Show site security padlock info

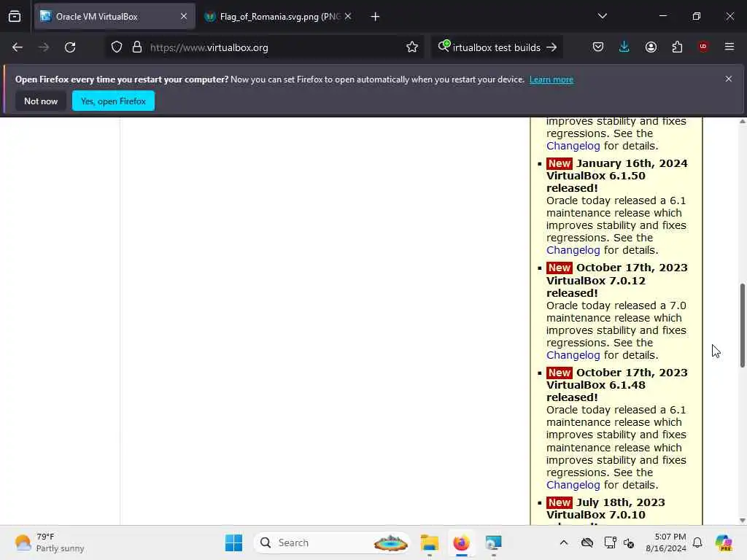point(137,47)
